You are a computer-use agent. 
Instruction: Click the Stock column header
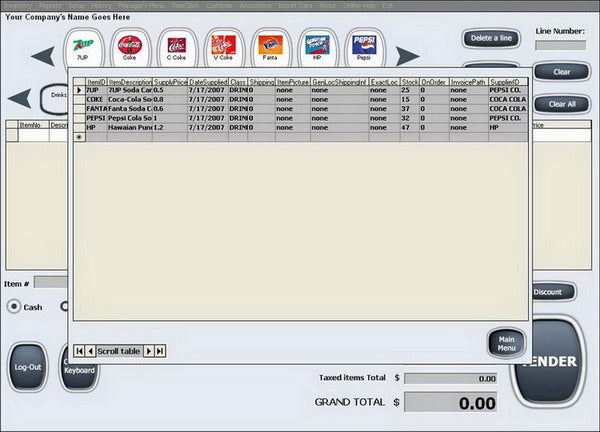(409, 82)
